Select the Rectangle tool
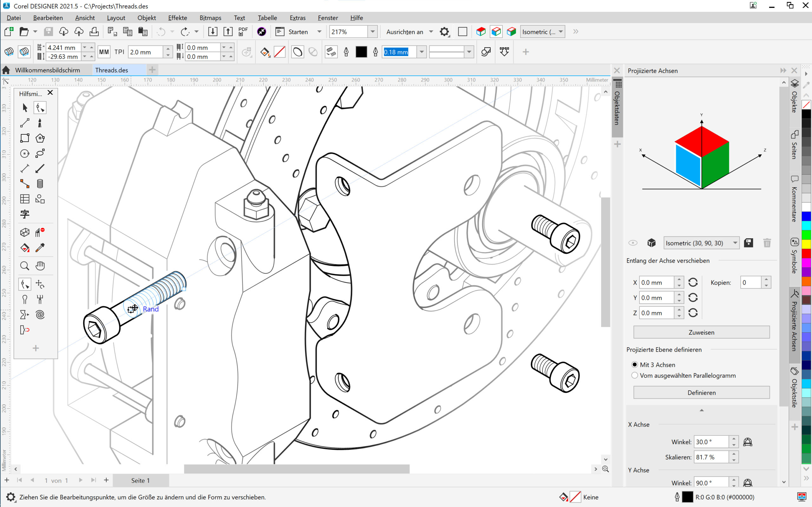The width and height of the screenshot is (812, 507). [x=24, y=138]
